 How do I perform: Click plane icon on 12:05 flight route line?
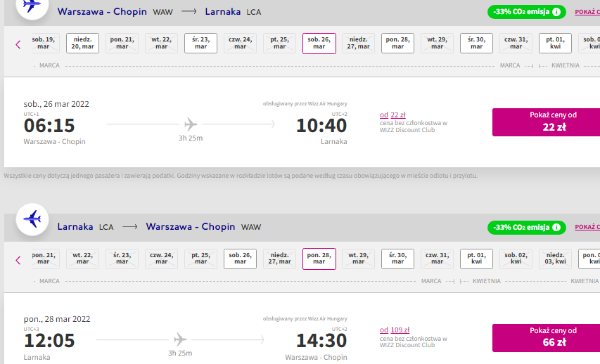point(180,339)
